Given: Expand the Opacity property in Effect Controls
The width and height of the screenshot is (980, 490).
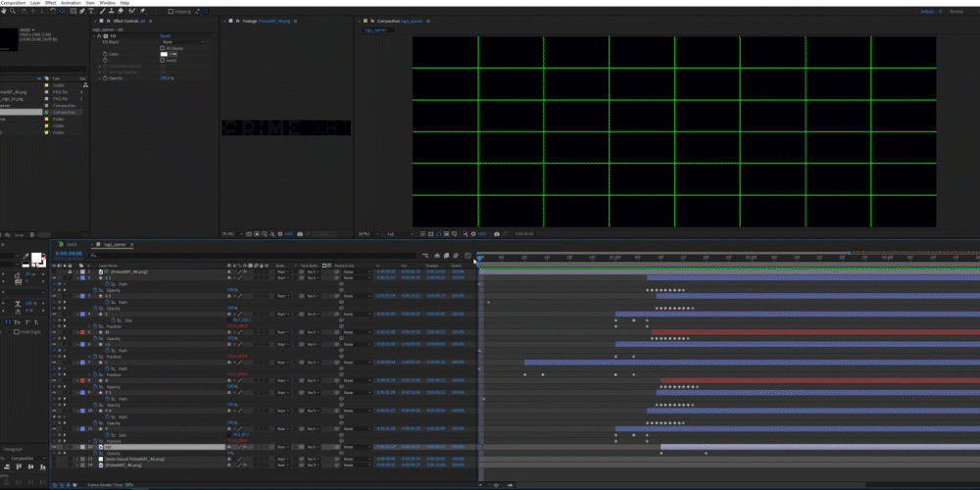Looking at the screenshot, I should pos(99,77).
